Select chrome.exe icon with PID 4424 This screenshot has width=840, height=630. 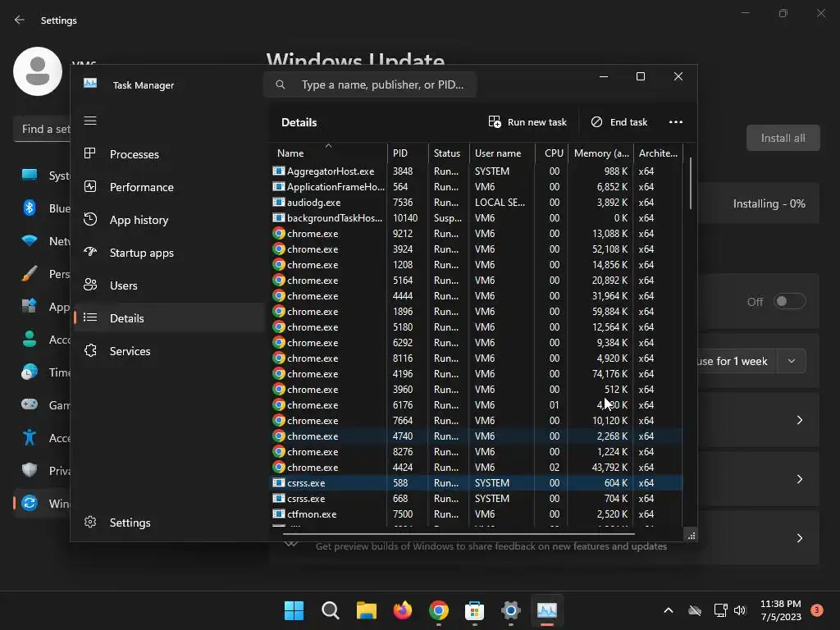279,467
